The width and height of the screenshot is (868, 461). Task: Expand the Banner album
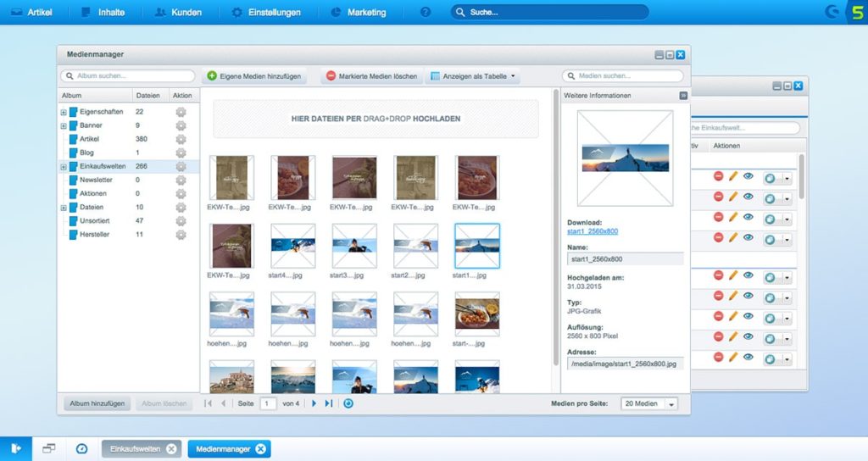click(x=64, y=126)
